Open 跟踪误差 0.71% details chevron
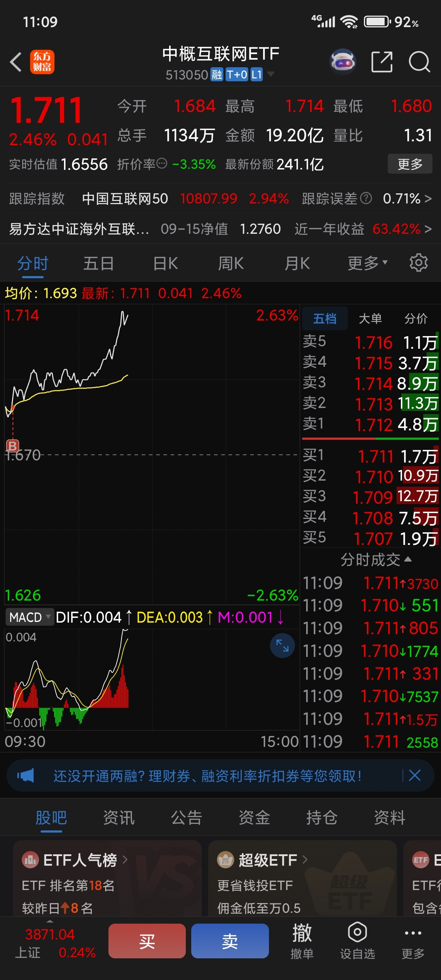The height and width of the screenshot is (980, 441). pos(428,198)
